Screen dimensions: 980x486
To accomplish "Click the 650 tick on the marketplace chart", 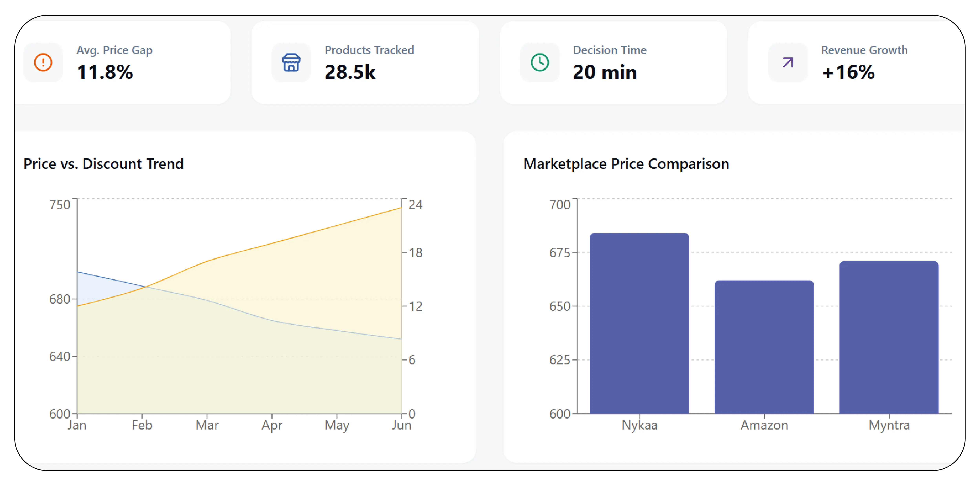I will click(x=560, y=306).
